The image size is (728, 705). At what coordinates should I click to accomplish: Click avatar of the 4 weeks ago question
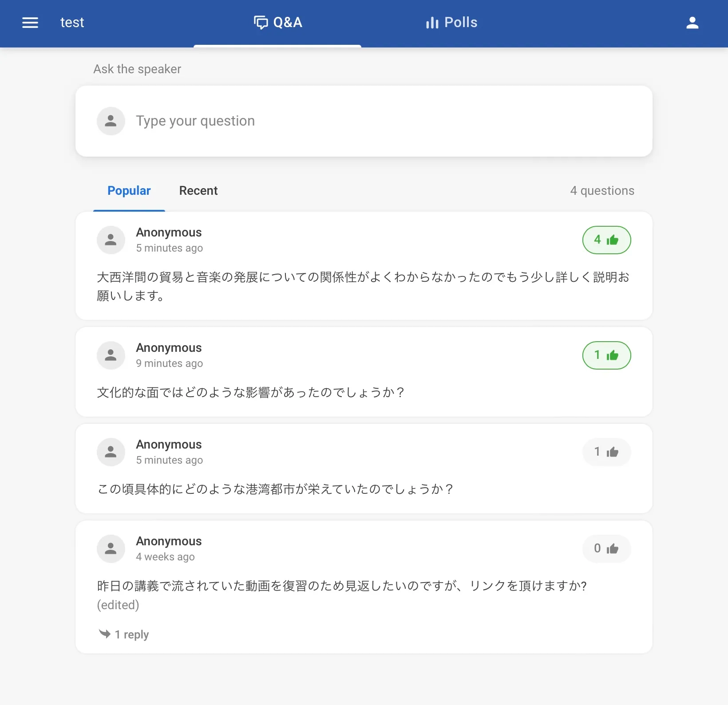pyautogui.click(x=111, y=549)
